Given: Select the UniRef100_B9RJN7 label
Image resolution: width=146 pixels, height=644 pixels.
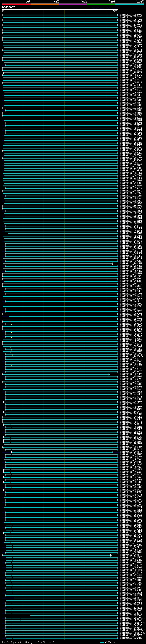Looking at the screenshot, I should click(131, 65).
